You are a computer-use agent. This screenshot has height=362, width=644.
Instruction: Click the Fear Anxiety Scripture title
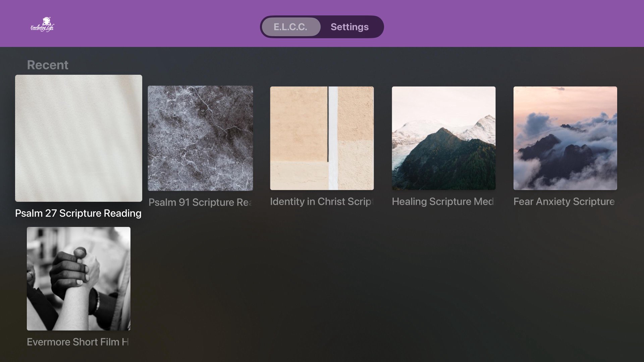click(x=564, y=201)
